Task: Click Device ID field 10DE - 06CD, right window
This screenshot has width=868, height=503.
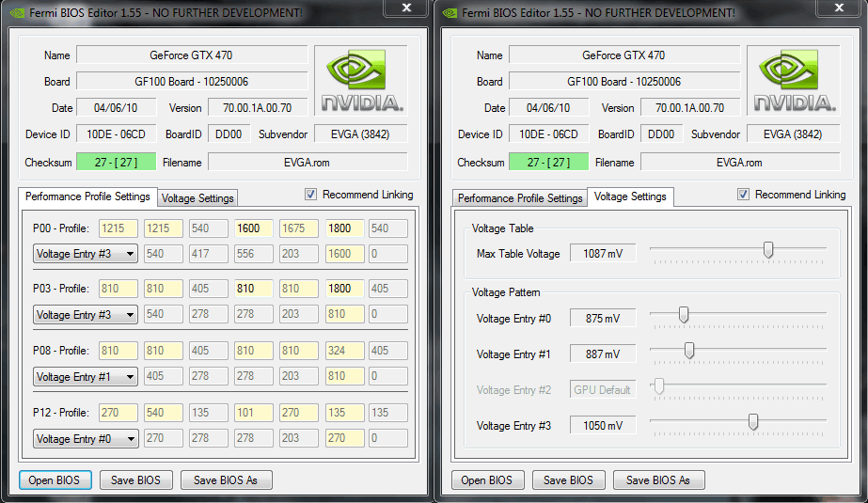Action: pos(548,134)
